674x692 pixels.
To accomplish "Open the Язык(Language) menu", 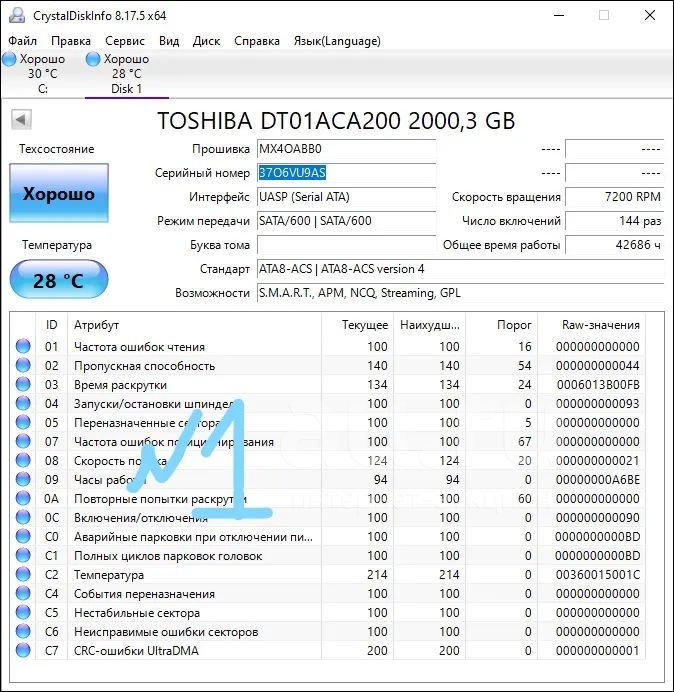I will (337, 41).
